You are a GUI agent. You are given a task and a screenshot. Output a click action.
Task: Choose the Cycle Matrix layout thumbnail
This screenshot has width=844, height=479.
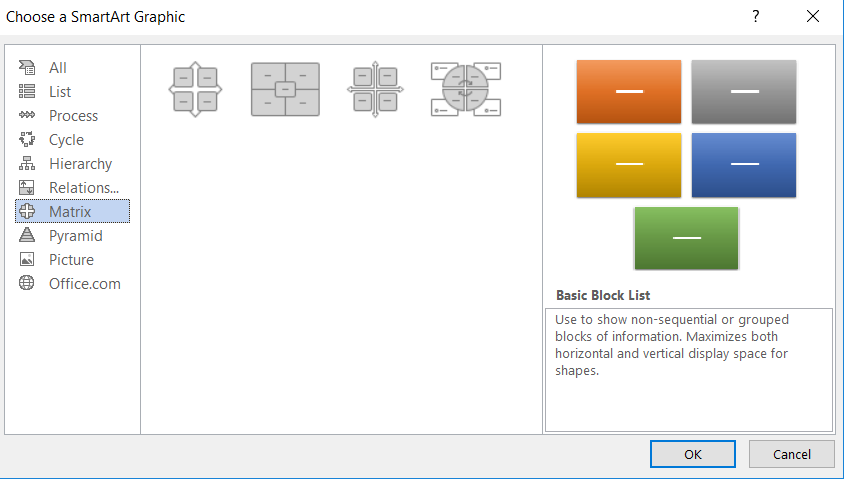465,90
